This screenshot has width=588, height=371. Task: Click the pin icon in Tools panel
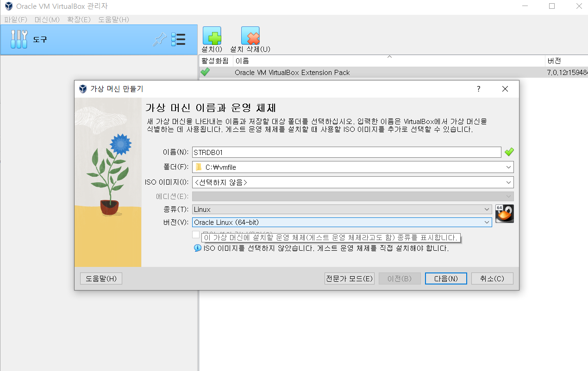tap(159, 40)
